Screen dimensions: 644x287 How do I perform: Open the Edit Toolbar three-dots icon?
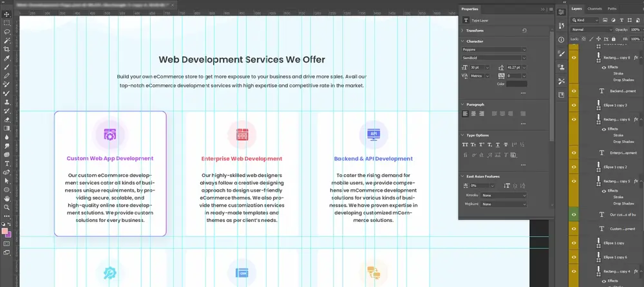[x=6, y=216]
